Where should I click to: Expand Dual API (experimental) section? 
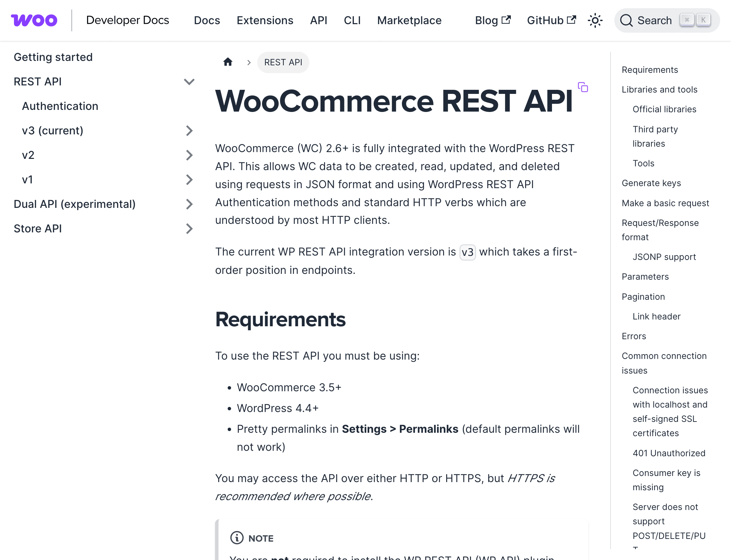189,204
